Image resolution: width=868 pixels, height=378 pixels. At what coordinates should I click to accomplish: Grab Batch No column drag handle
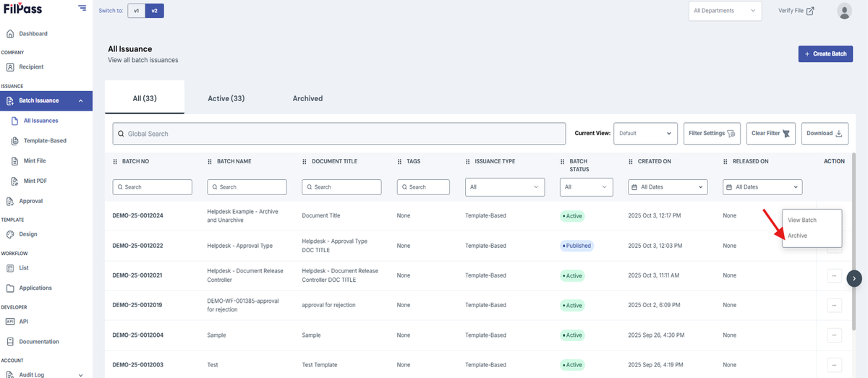click(x=115, y=162)
